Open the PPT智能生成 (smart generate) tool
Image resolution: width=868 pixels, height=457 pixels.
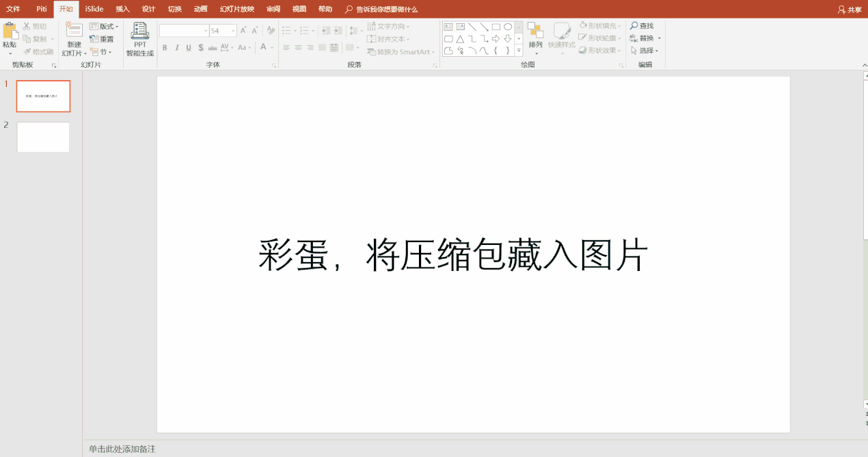click(x=139, y=38)
